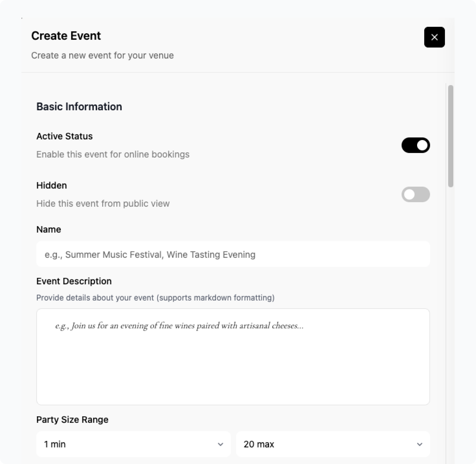
Task: Click the markdown formatting hint text
Action: coord(155,298)
